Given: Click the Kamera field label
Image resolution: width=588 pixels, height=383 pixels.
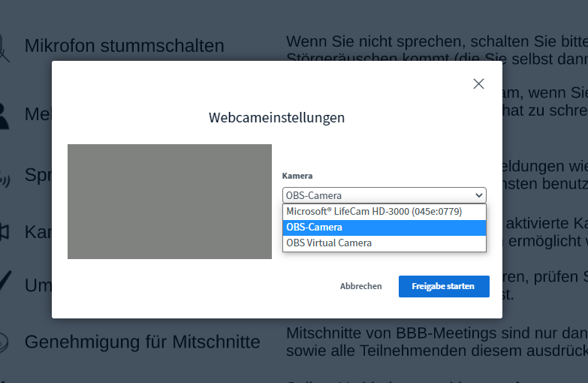Looking at the screenshot, I should pos(297,176).
